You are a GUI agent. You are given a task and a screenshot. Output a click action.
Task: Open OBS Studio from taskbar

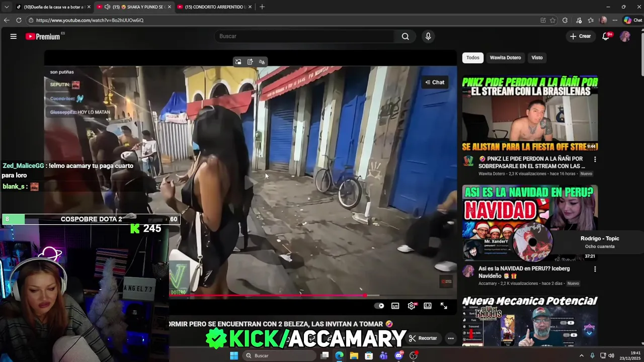point(414,355)
